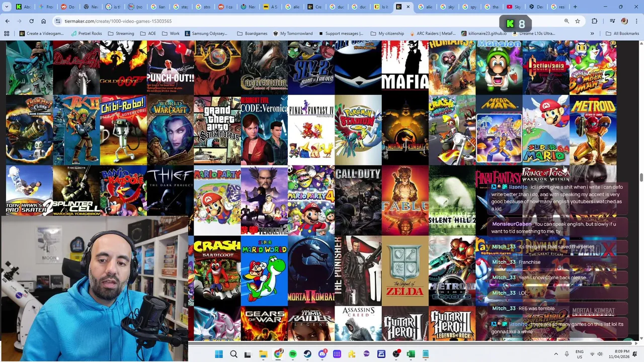Bookmark this tab with the star icon
644x362 pixels.
point(578,21)
